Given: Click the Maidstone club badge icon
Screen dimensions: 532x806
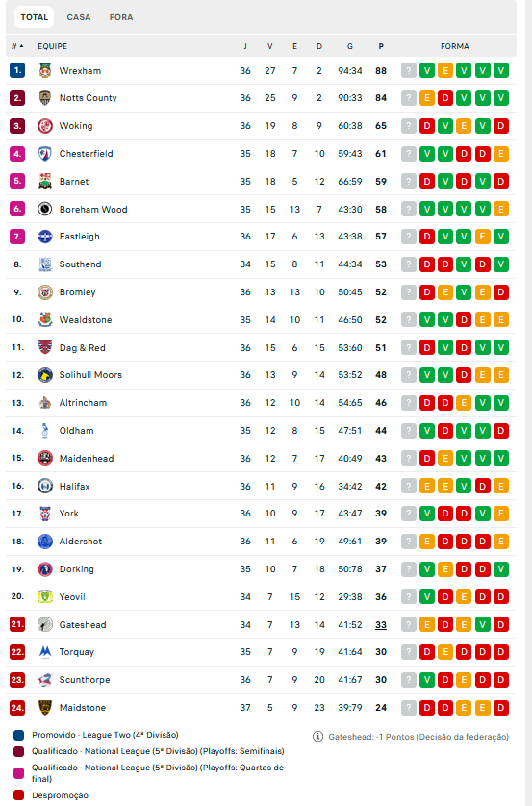Looking at the screenshot, I should [45, 707].
